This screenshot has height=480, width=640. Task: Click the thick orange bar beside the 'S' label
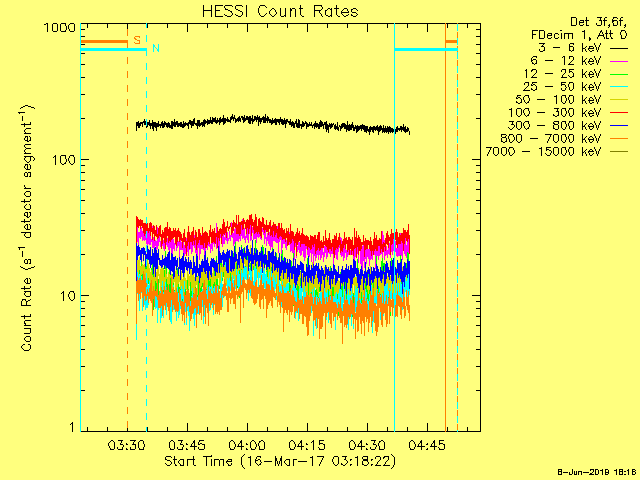(104, 42)
